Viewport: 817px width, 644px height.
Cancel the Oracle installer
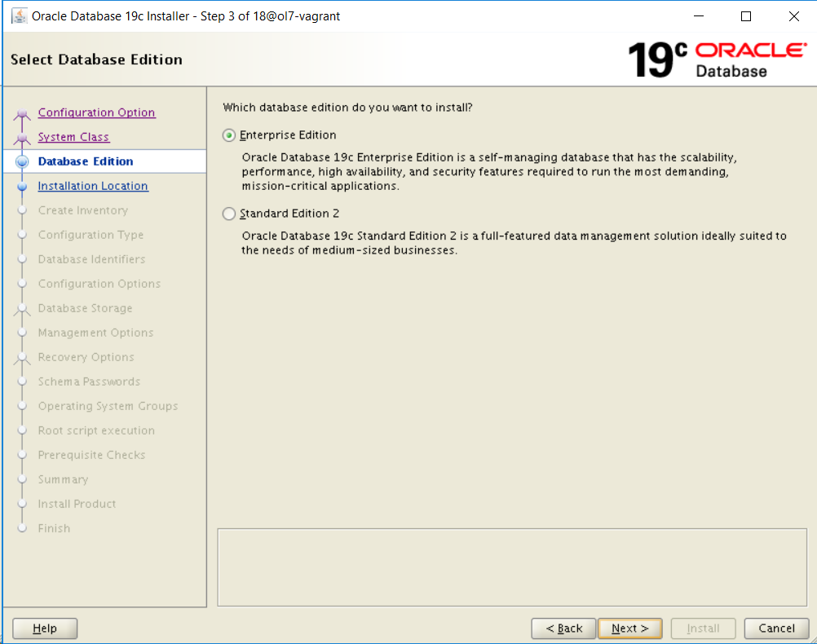[x=776, y=629]
